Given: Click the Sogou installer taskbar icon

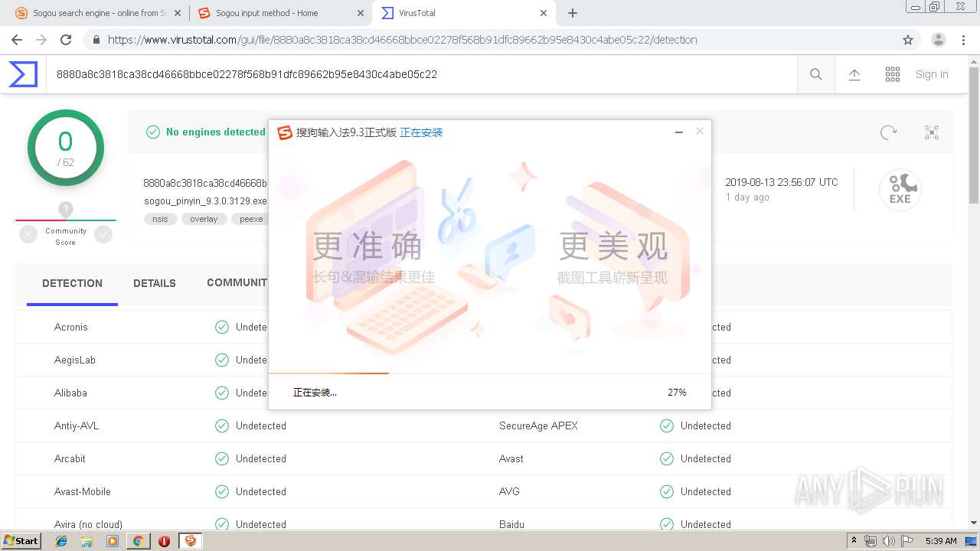Looking at the screenshot, I should tap(191, 541).
